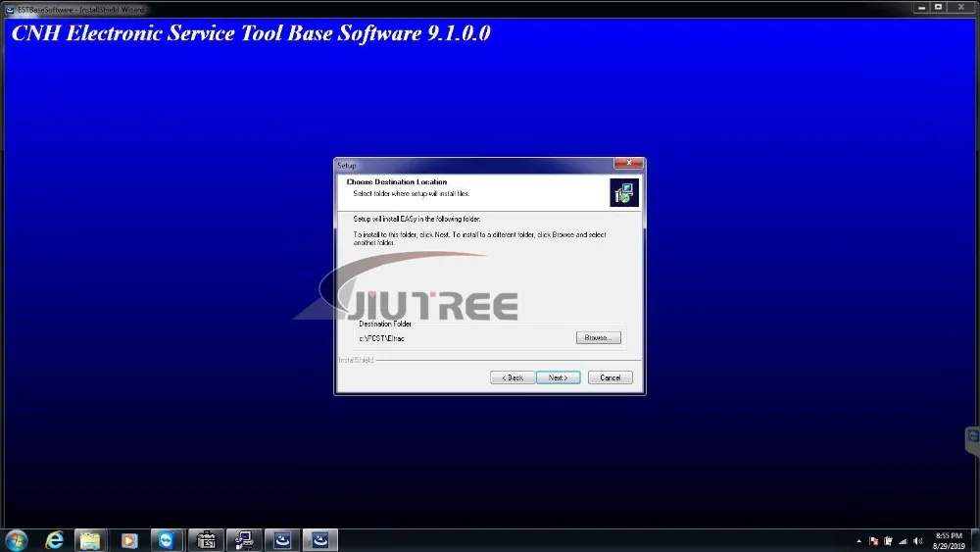Click Next to continue installation
The height and width of the screenshot is (552, 980).
[559, 377]
